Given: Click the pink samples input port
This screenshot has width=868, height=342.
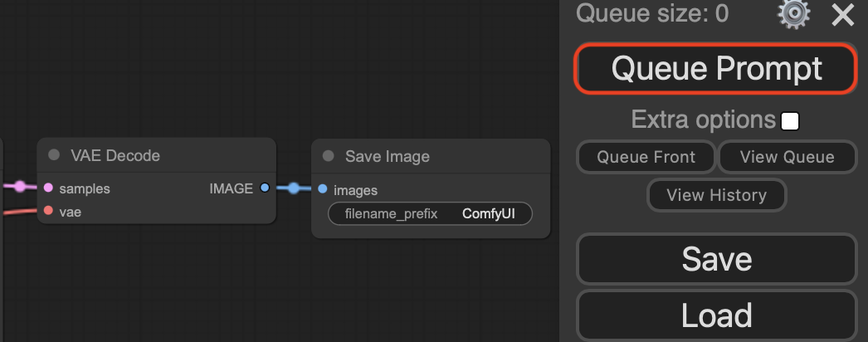Looking at the screenshot, I should pyautogui.click(x=48, y=188).
